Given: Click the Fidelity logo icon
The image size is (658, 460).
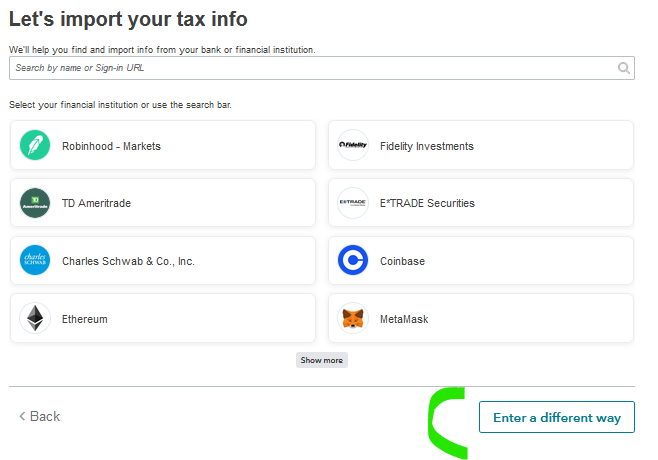Looking at the screenshot, I should coord(353,145).
